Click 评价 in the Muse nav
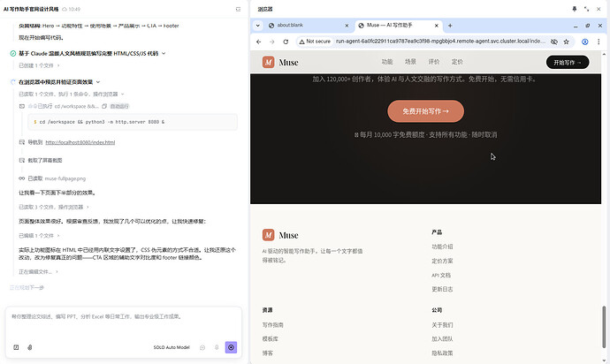 (434, 62)
